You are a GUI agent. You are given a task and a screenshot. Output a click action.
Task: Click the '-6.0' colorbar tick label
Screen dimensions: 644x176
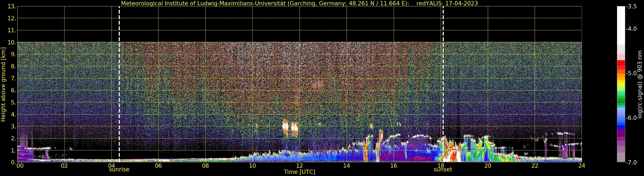point(631,118)
